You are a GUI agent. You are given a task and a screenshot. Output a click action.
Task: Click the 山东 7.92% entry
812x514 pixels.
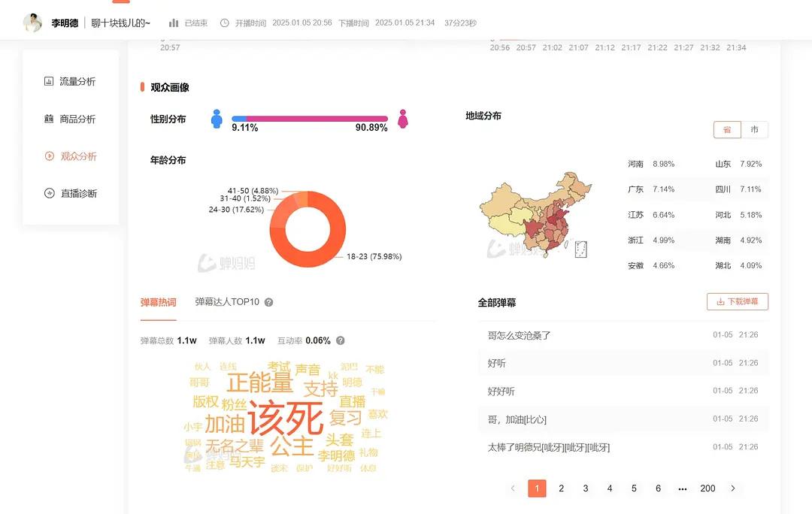click(x=738, y=164)
